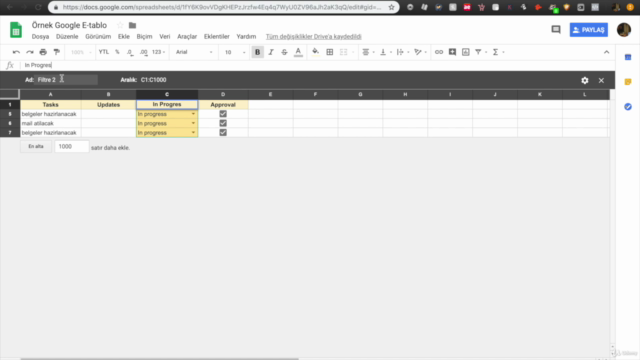
Task: Click the filter view name field Filtre 2
Action: [x=67, y=80]
